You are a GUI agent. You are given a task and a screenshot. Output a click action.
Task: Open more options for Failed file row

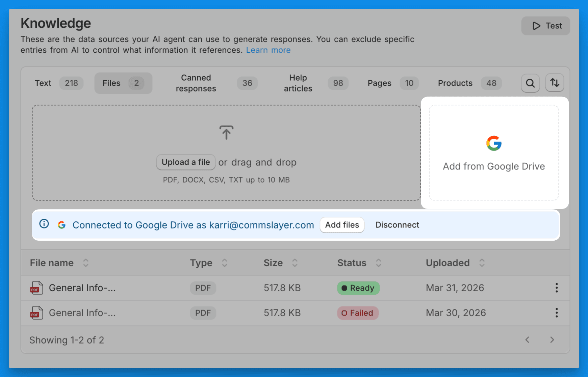pyautogui.click(x=557, y=313)
